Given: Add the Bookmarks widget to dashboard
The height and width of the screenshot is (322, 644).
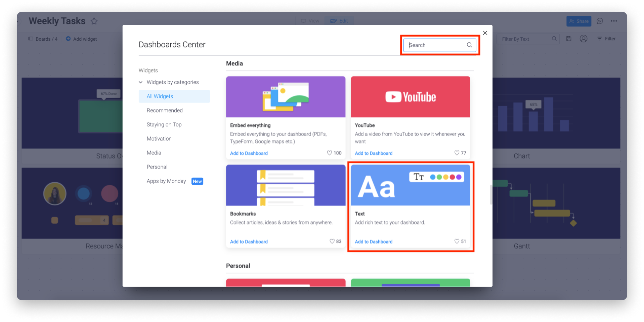Looking at the screenshot, I should click(249, 241).
